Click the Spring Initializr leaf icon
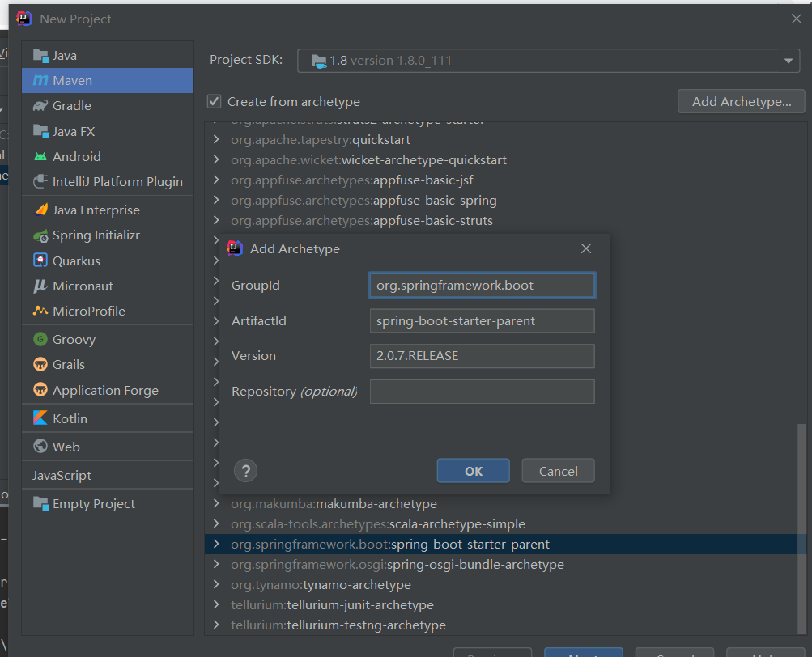Image resolution: width=812 pixels, height=657 pixels. click(40, 235)
